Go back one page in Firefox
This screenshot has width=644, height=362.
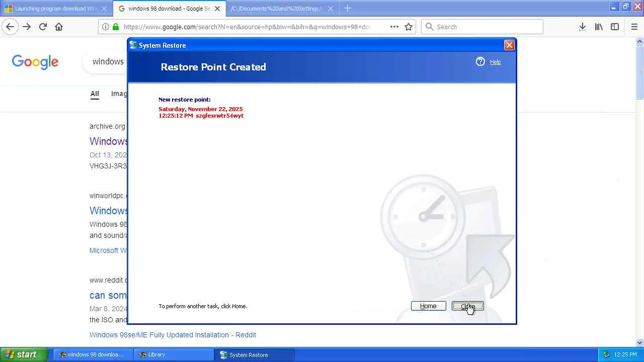(x=10, y=27)
